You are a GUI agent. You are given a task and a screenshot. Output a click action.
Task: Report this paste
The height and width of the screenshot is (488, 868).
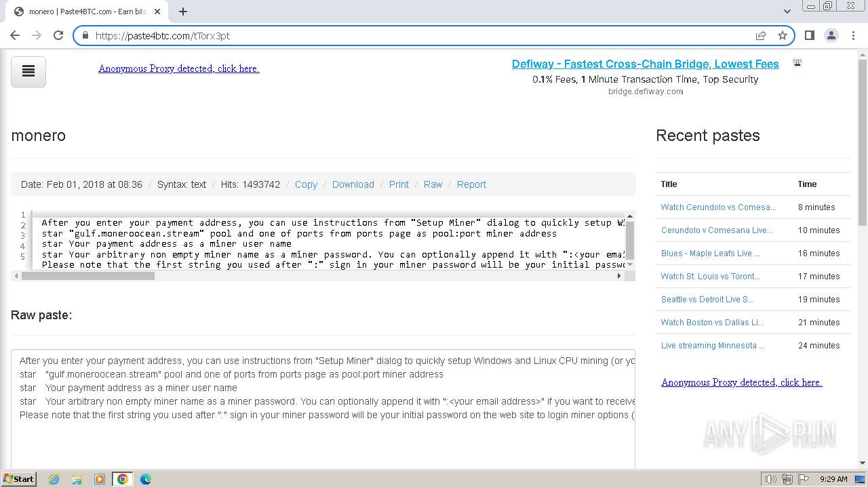coord(471,184)
